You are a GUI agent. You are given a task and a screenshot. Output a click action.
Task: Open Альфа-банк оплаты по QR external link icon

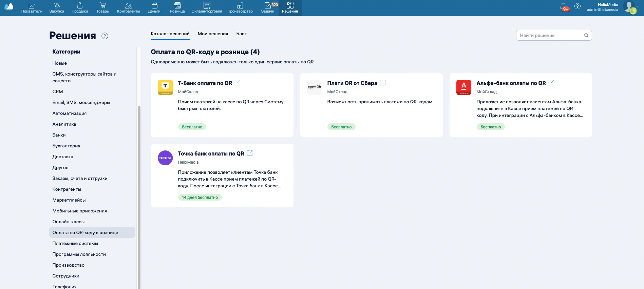tap(551, 83)
